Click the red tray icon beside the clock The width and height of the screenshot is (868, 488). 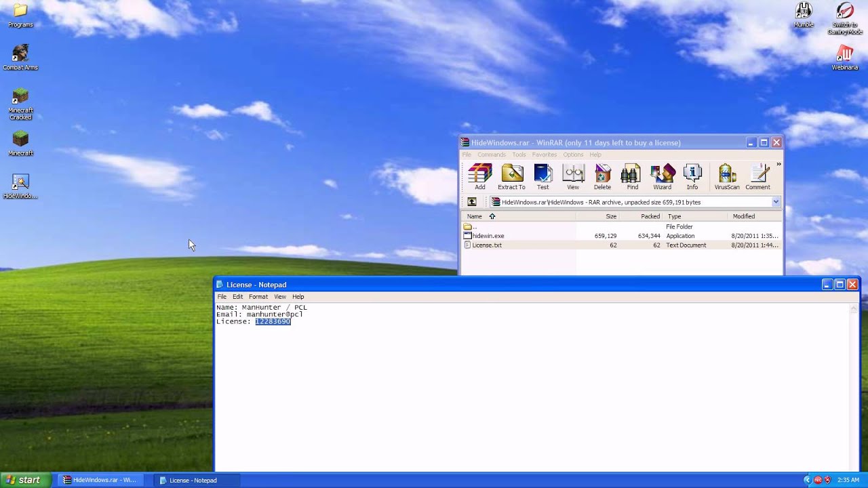click(828, 480)
